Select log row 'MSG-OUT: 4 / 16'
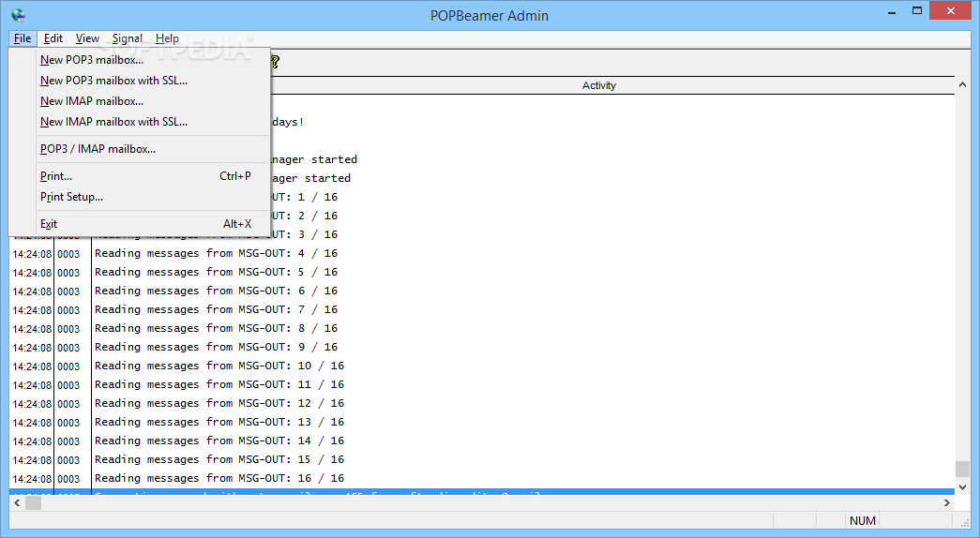Image resolution: width=980 pixels, height=538 pixels. (482, 254)
